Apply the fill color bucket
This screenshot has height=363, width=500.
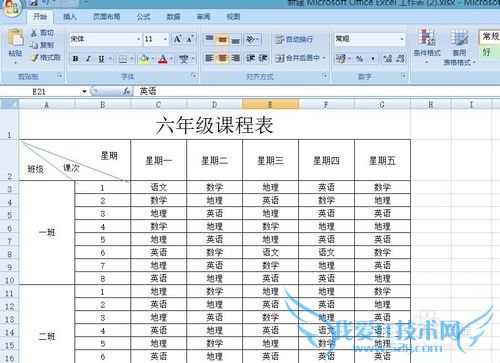click(x=144, y=59)
